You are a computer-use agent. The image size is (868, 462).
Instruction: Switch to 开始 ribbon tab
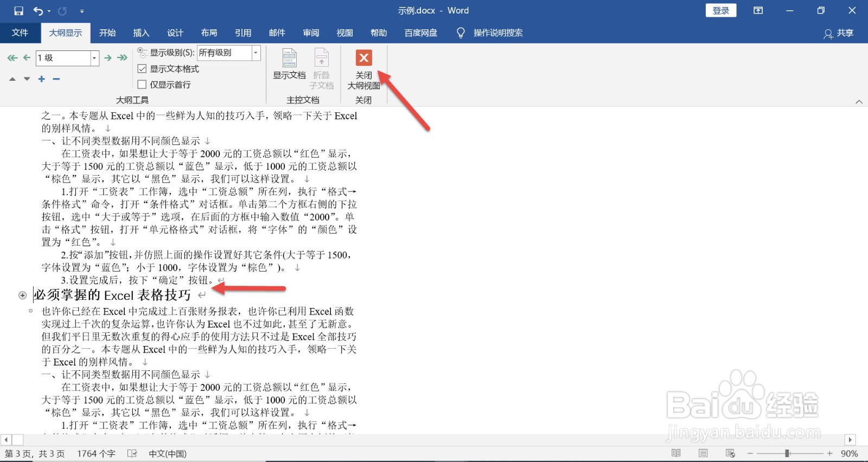point(107,33)
